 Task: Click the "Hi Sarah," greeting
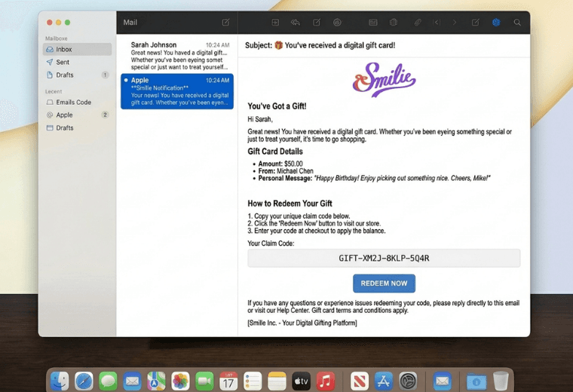(260, 119)
